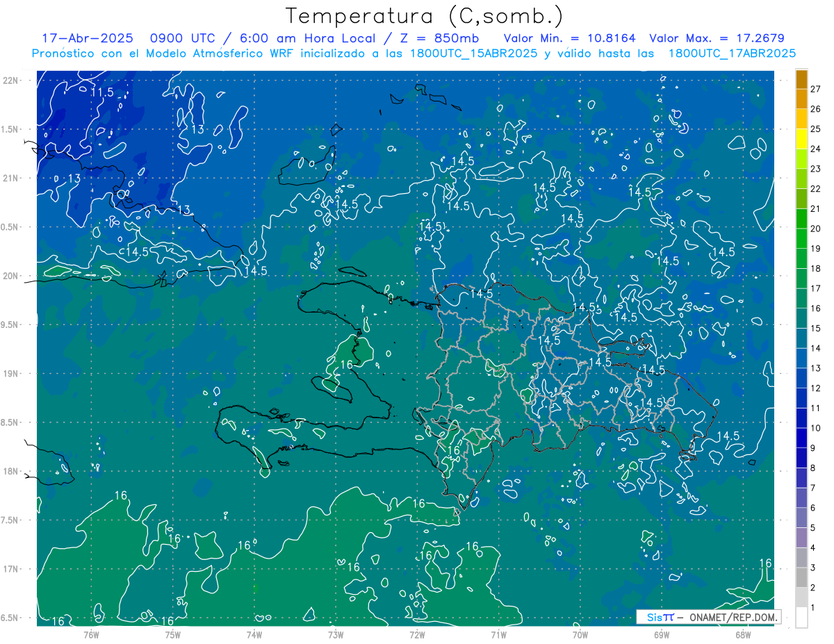Viewport: 834px width, 644px height.
Task: Click the '68W' longitude axis label
Action: point(742,634)
